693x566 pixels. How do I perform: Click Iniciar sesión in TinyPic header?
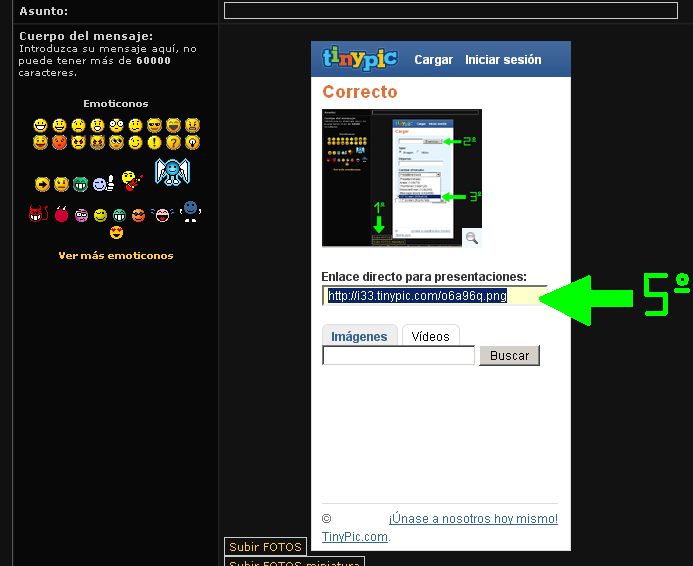pyautogui.click(x=503, y=60)
